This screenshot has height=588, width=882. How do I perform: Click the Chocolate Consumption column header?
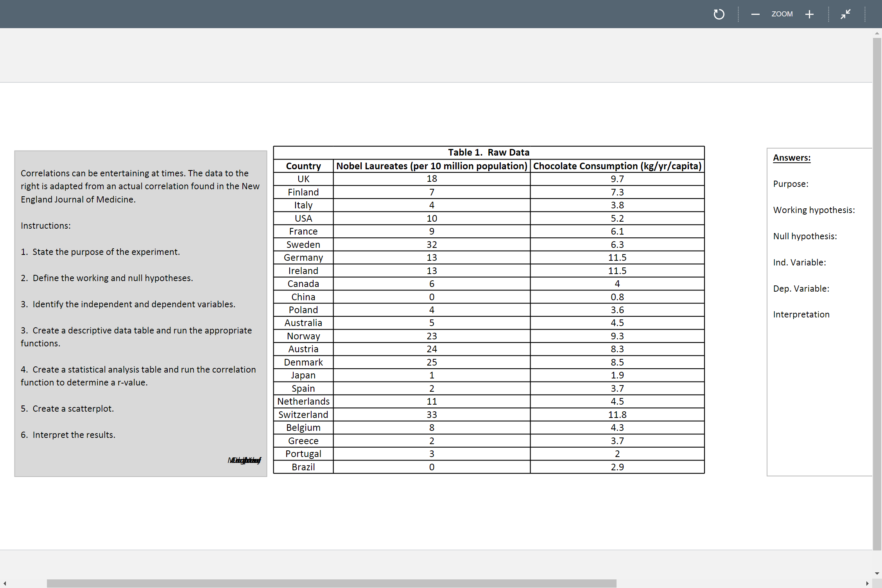[618, 166]
